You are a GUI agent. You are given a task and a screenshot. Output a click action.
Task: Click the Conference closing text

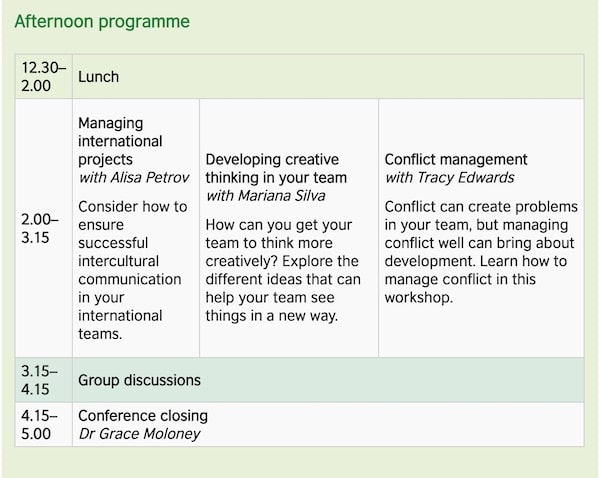143,416
